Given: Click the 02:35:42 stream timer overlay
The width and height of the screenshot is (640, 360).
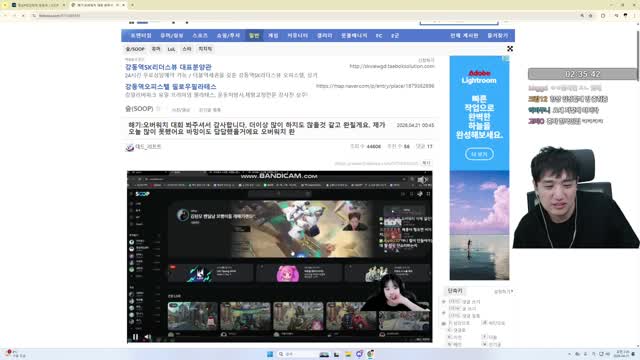Looking at the screenshot, I should click(x=582, y=74).
